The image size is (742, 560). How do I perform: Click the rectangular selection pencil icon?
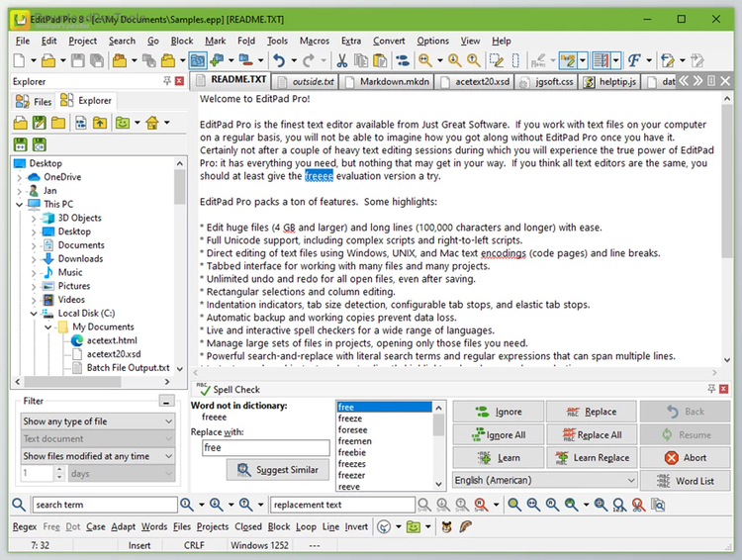click(497, 60)
